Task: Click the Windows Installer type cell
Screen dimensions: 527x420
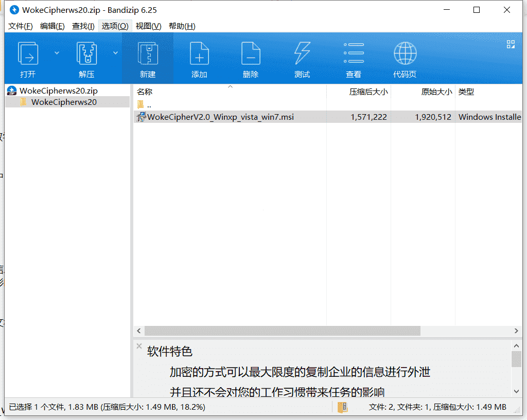Action: 490,117
